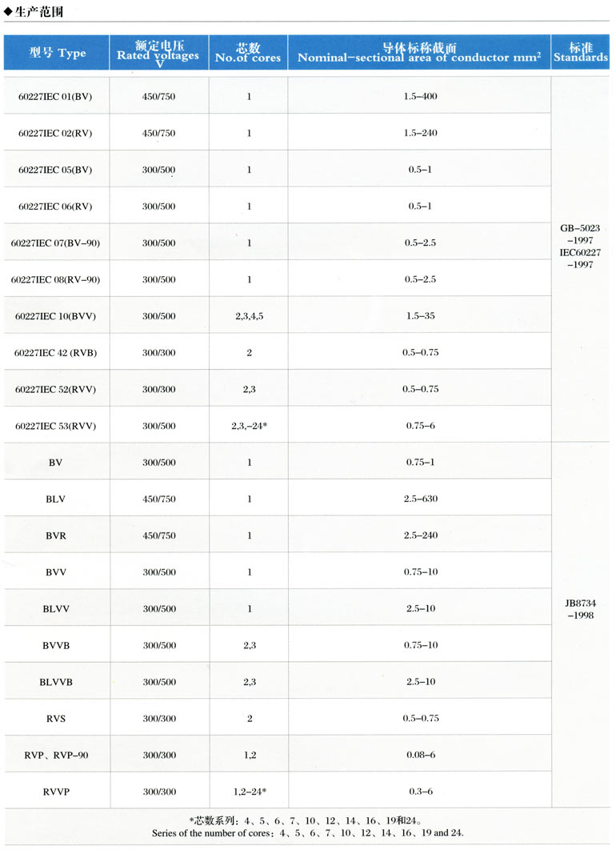Image resolution: width=616 pixels, height=850 pixels.
Task: Click the Series of the number of cores footnote
Action: (x=308, y=832)
